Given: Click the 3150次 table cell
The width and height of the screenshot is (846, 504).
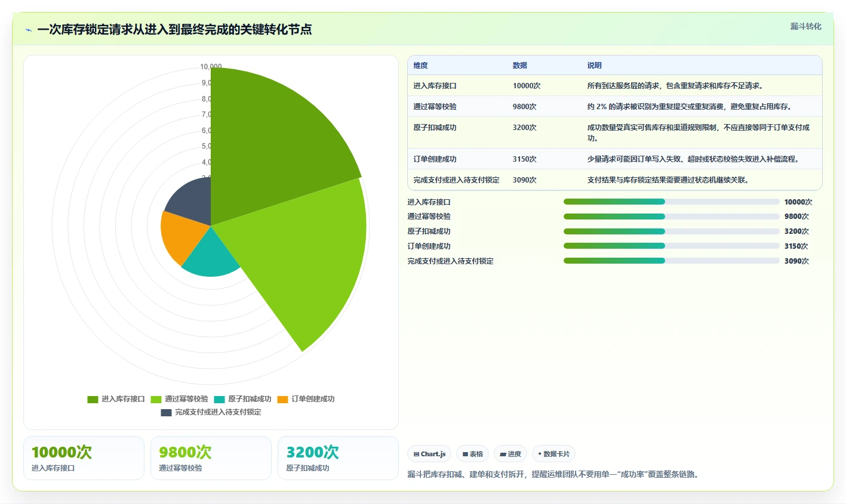Looking at the screenshot, I should [x=525, y=159].
